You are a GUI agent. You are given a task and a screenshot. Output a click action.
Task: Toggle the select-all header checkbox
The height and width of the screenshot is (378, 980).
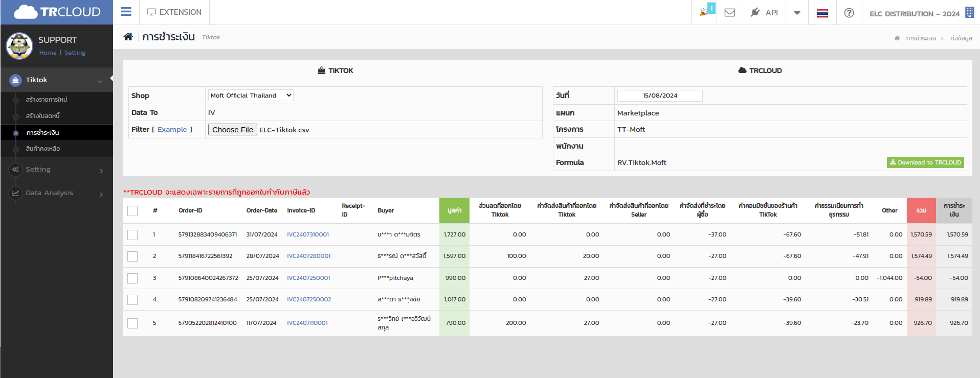tap(132, 211)
